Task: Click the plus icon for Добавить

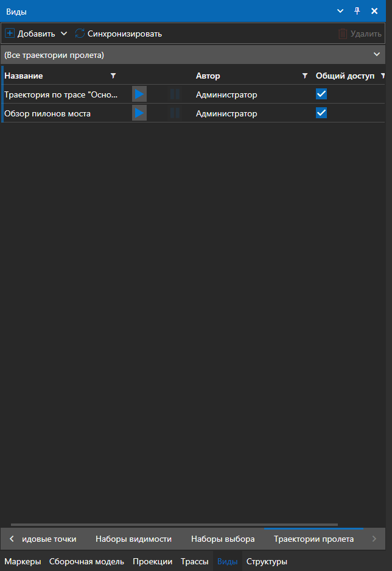Action: click(10, 34)
